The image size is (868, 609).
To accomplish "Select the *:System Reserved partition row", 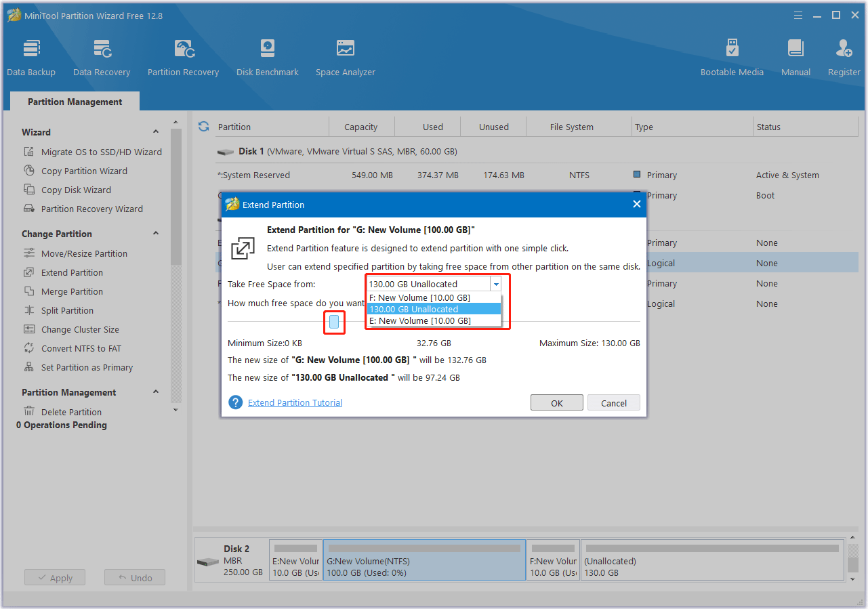I will click(x=537, y=175).
